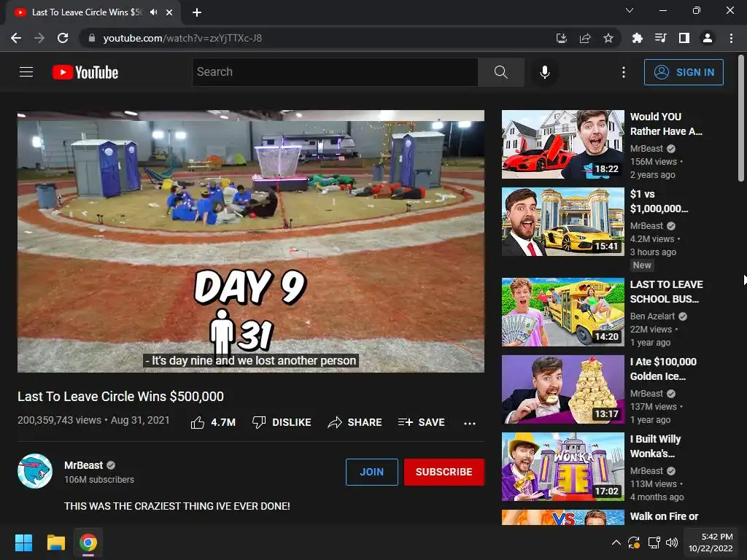Open MrBeast channel avatar
The height and width of the screenshot is (560, 747).
35,471
